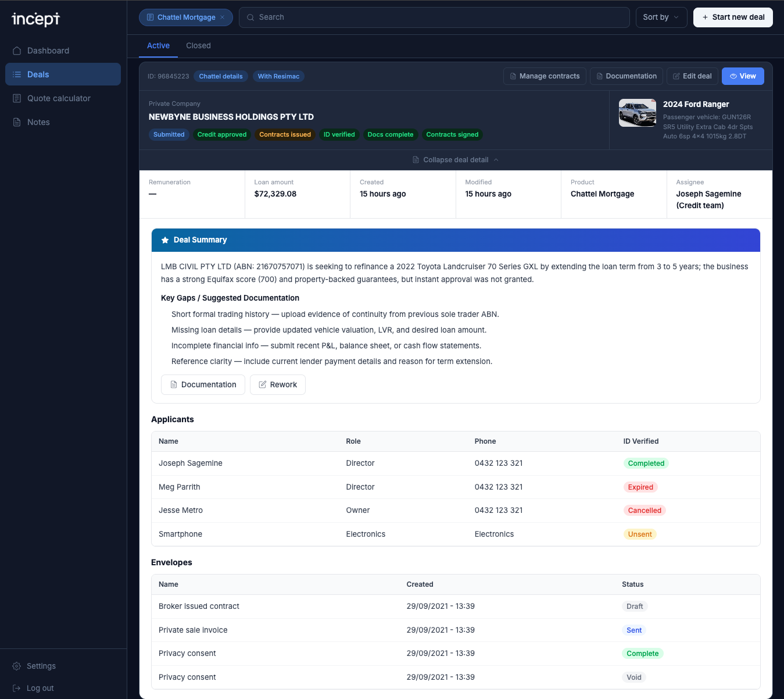
Task: Click the Contracts signed badge
Action: click(452, 134)
